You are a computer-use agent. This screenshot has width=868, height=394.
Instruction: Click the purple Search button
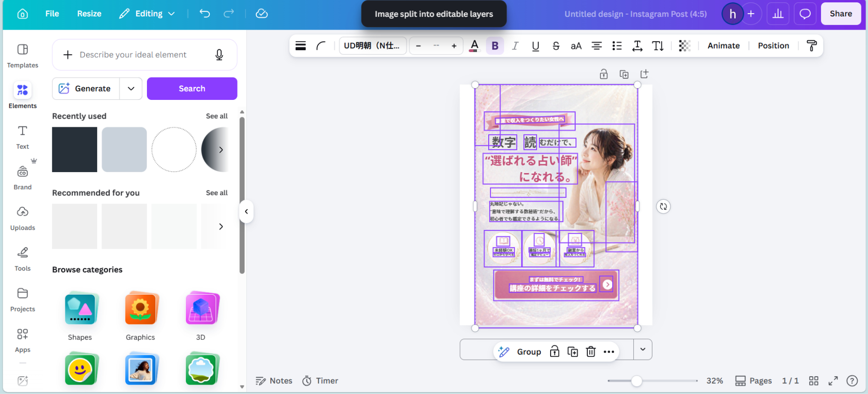coord(192,89)
